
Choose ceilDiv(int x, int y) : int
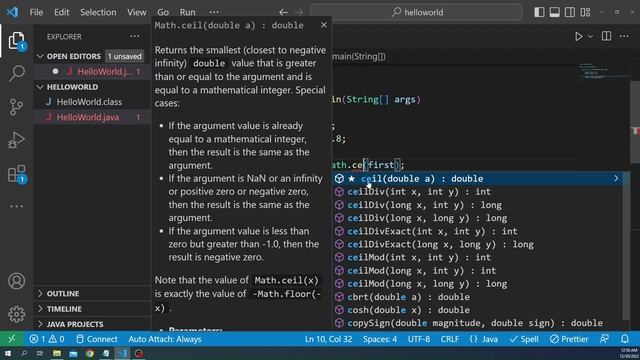point(478,192)
